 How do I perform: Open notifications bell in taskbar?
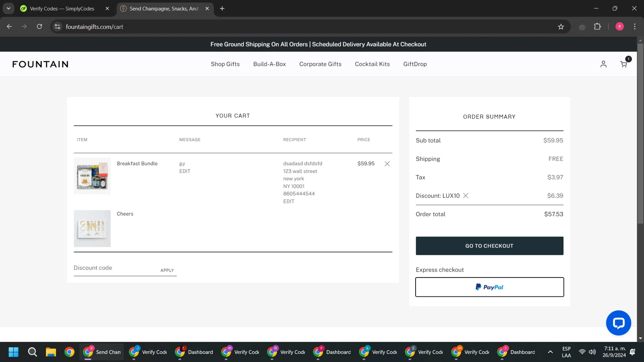click(x=632, y=352)
